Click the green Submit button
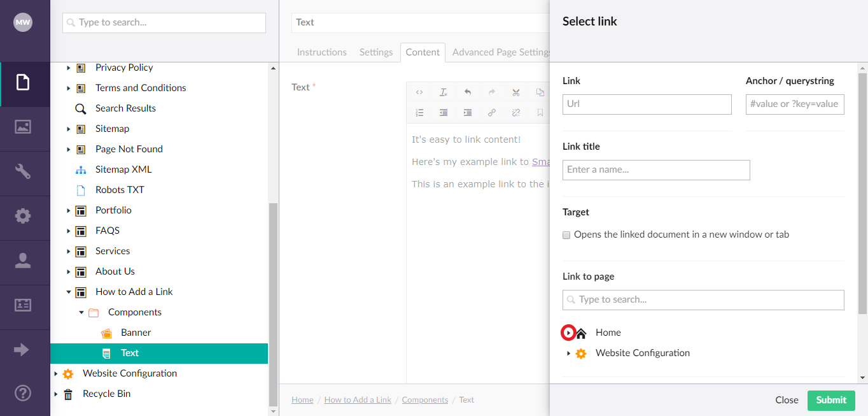This screenshot has height=416, width=868. pos(831,400)
